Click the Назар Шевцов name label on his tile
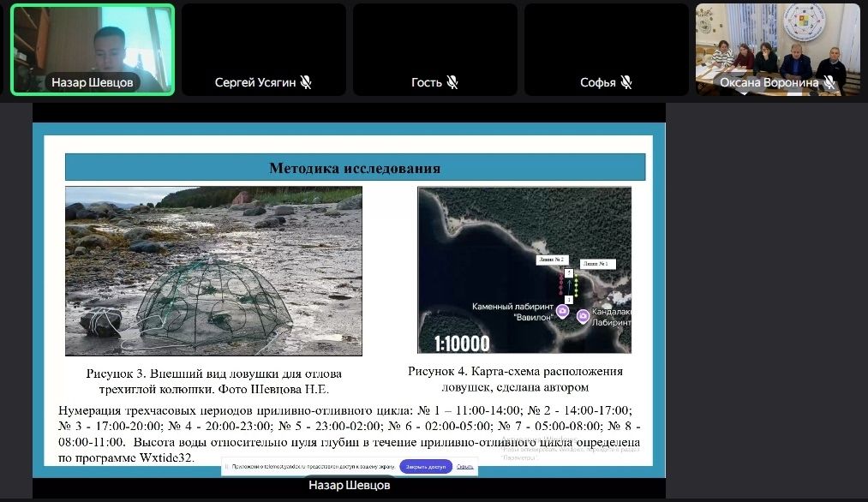Viewport: 868px width, 502px height. pyautogui.click(x=92, y=83)
